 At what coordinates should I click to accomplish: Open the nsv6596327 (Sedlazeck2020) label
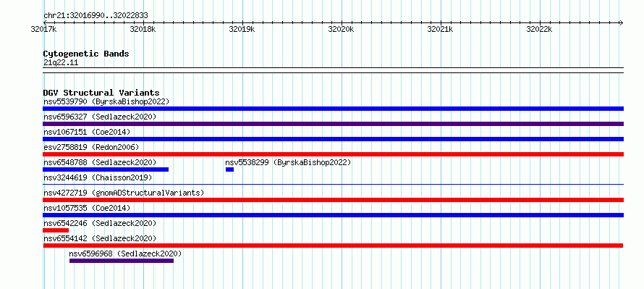click(x=100, y=117)
